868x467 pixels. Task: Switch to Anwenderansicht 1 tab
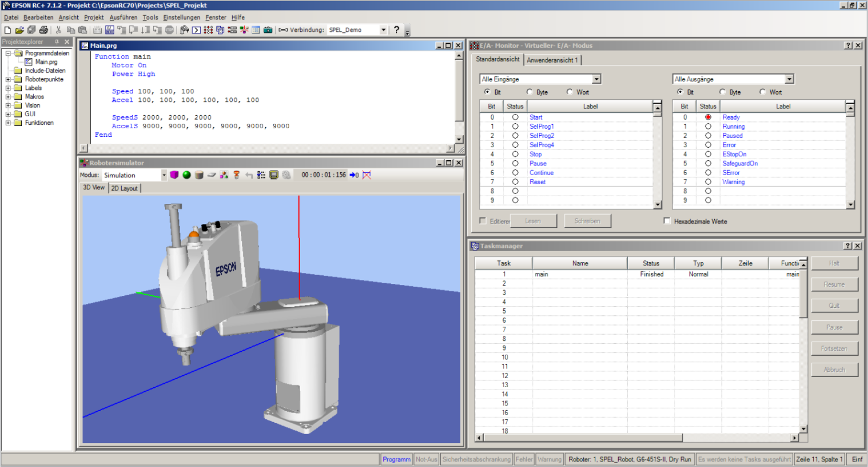(552, 60)
